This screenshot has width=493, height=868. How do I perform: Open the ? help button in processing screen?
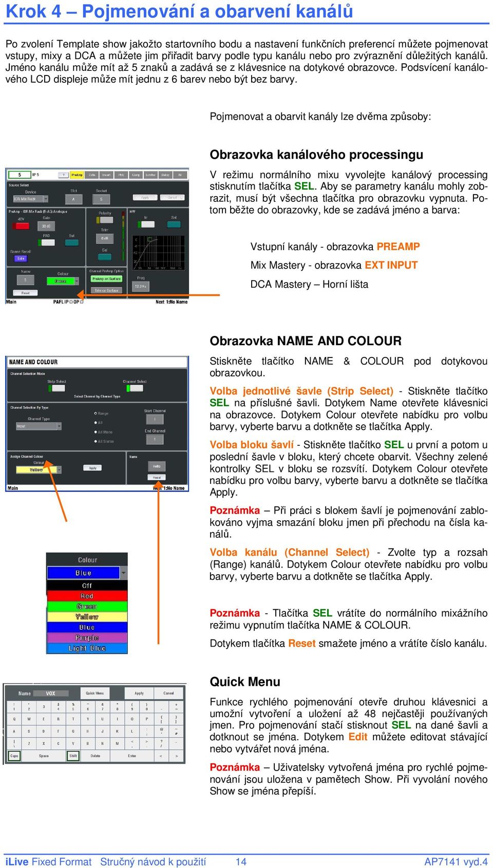63,175
